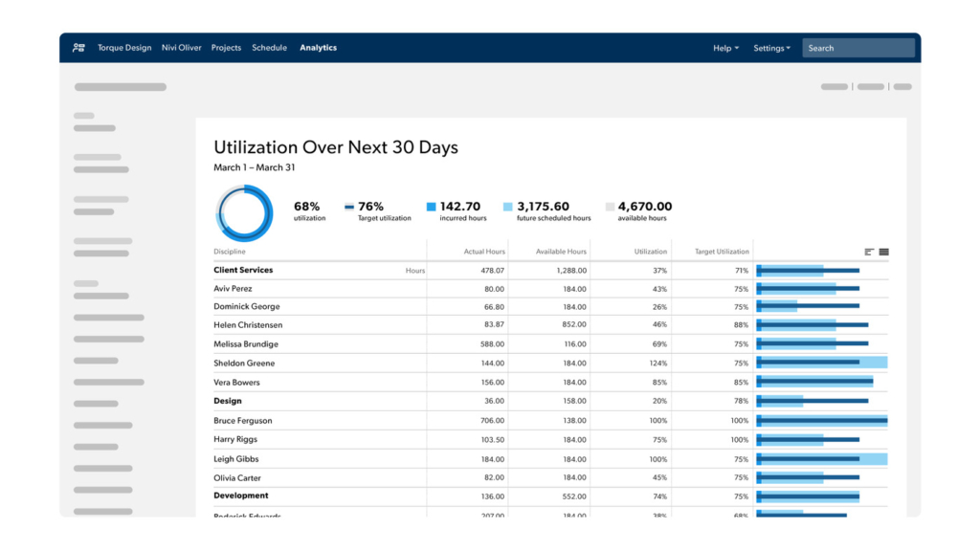The image size is (980, 551).
Task: Switch to the Schedule tab
Action: 269,47
